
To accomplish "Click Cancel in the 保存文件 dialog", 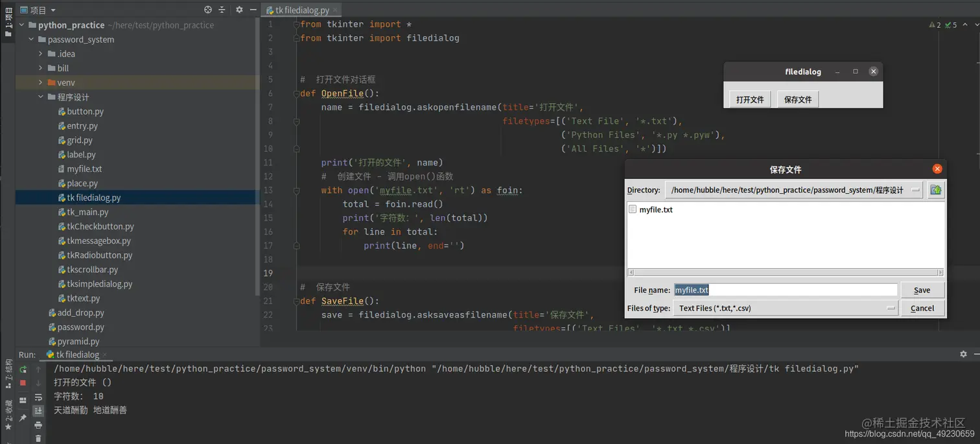I will point(922,308).
